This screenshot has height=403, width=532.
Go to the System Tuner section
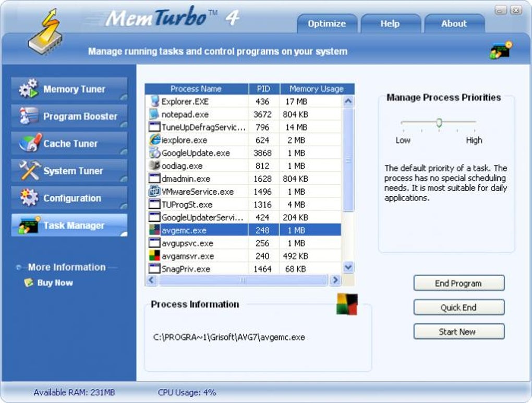point(69,170)
